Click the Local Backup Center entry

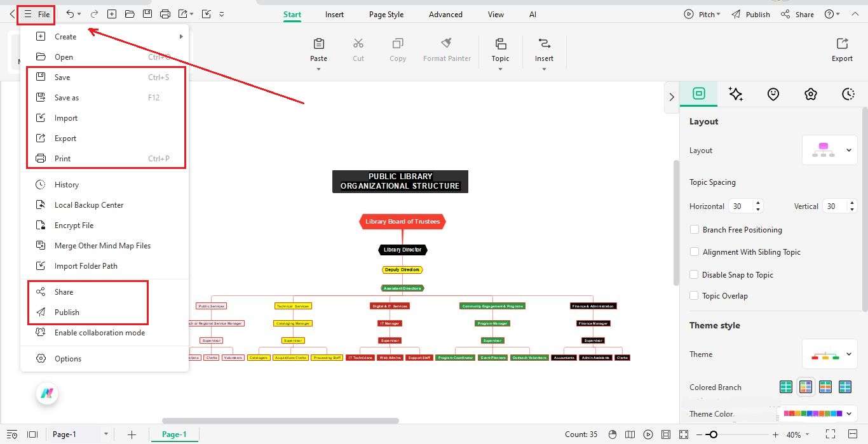[105, 205]
